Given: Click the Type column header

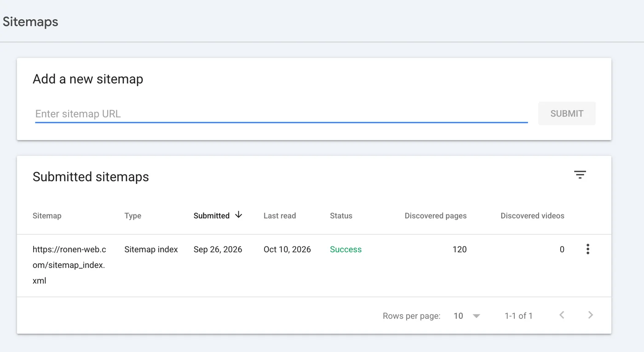Looking at the screenshot, I should point(133,216).
